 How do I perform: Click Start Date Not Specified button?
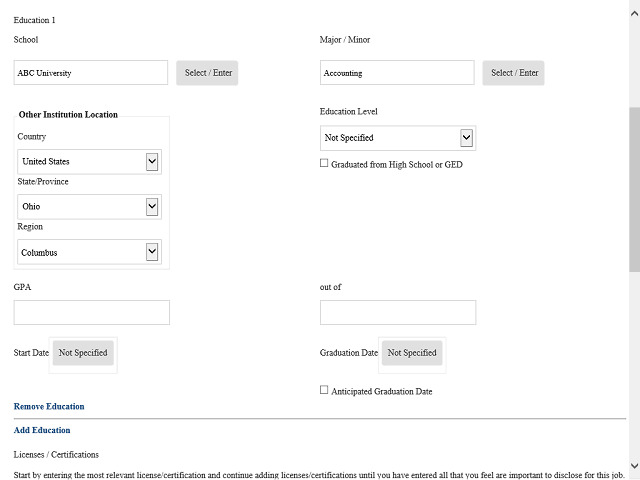pyautogui.click(x=83, y=353)
